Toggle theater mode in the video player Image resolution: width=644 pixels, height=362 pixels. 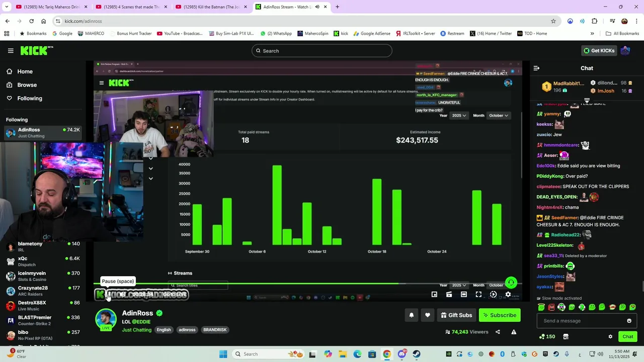pos(464,295)
